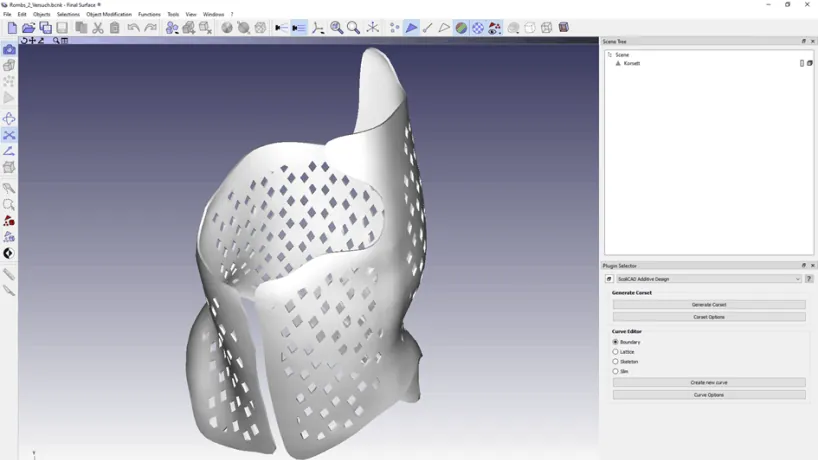Click the clipboard paste icon
818x460 pixels.
(114, 28)
